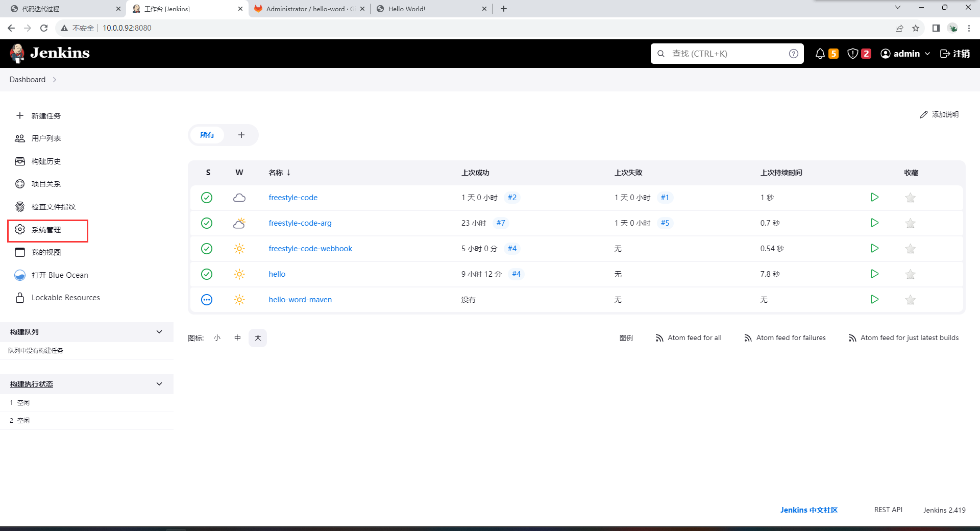Set icon size to 小
The width and height of the screenshot is (980, 531).
217,338
